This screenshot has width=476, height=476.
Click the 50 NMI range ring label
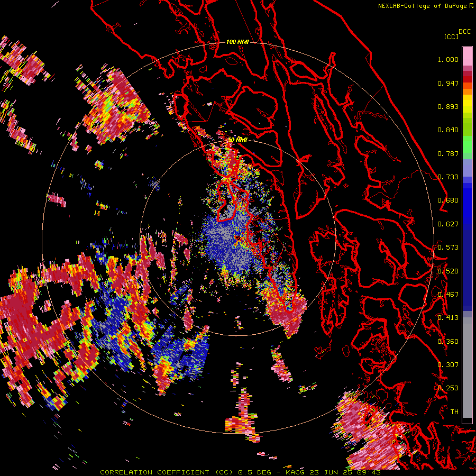(237, 140)
